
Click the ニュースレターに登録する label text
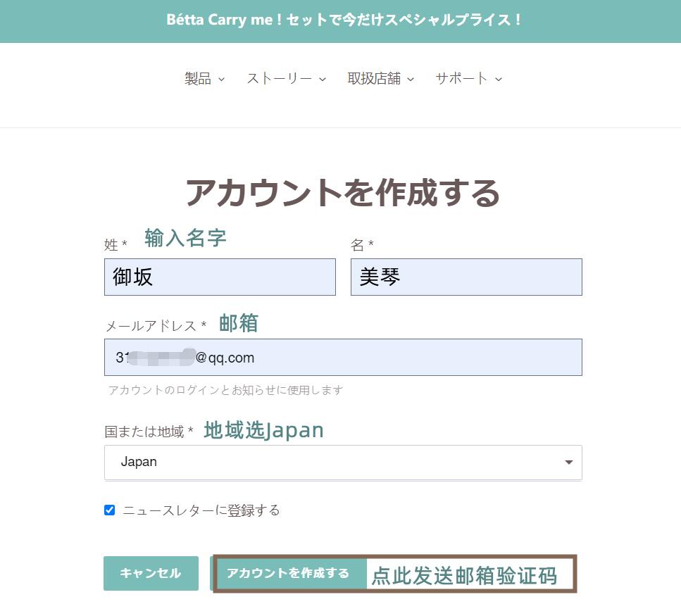tap(201, 510)
